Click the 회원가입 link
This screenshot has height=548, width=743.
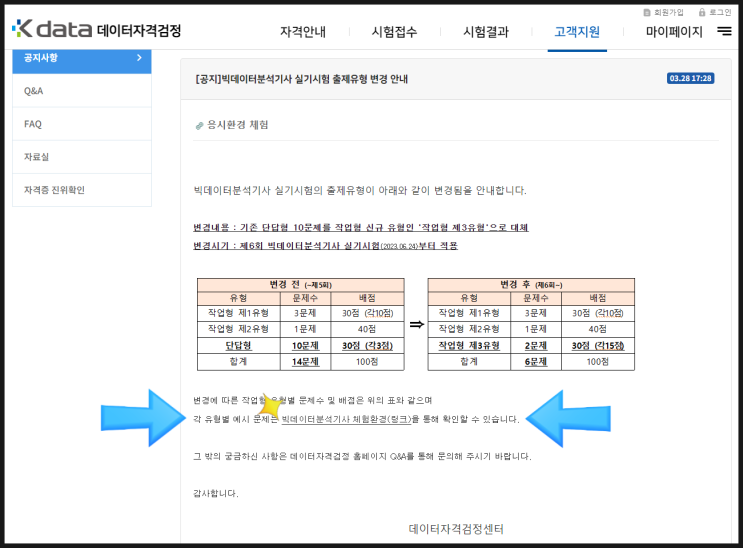coord(663,12)
